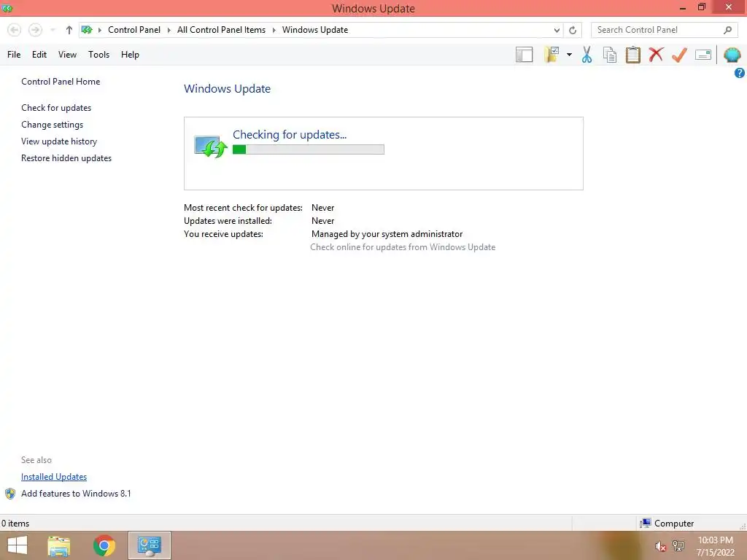747x560 pixels.
Task: Expand arrow after Control Panel breadcrumb
Action: pos(169,30)
